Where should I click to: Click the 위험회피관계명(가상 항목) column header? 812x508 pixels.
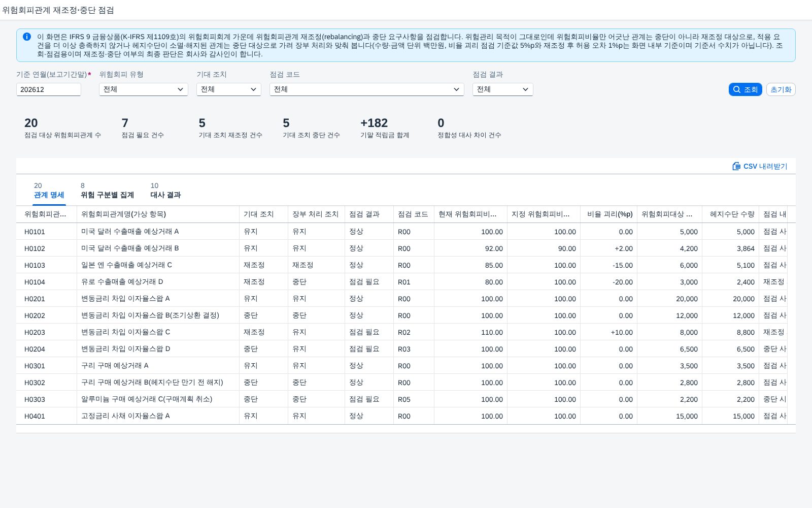click(158, 214)
